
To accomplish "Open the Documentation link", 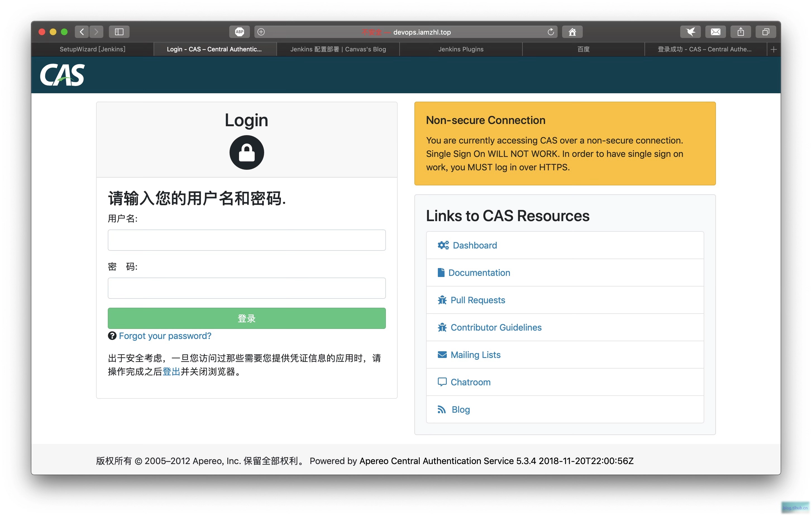I will tap(479, 273).
